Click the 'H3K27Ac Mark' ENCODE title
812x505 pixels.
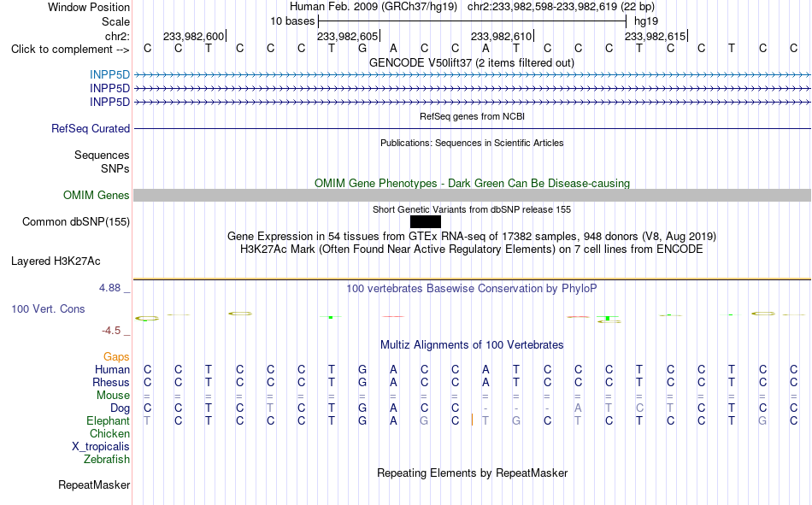click(x=471, y=250)
